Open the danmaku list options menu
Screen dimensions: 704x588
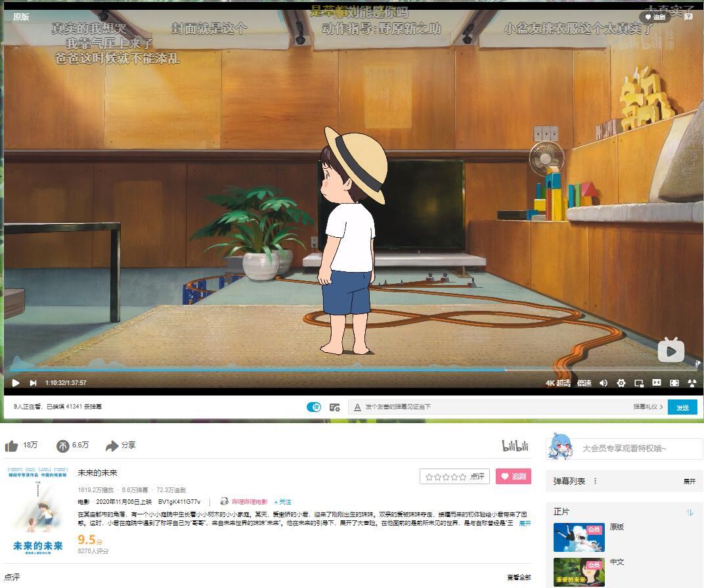tap(596, 481)
